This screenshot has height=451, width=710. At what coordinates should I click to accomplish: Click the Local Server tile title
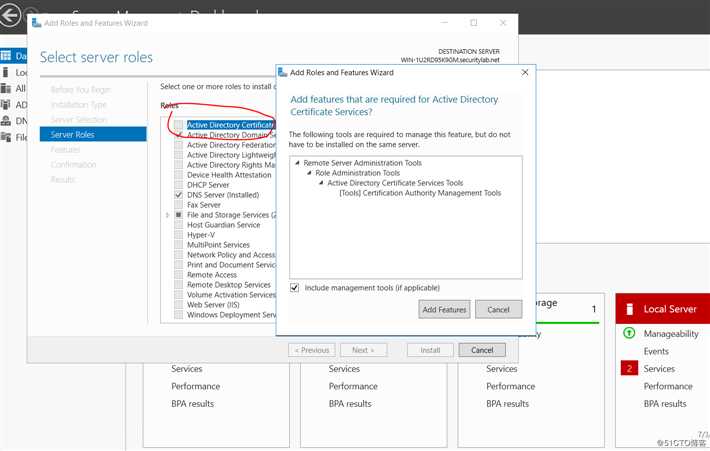(670, 309)
